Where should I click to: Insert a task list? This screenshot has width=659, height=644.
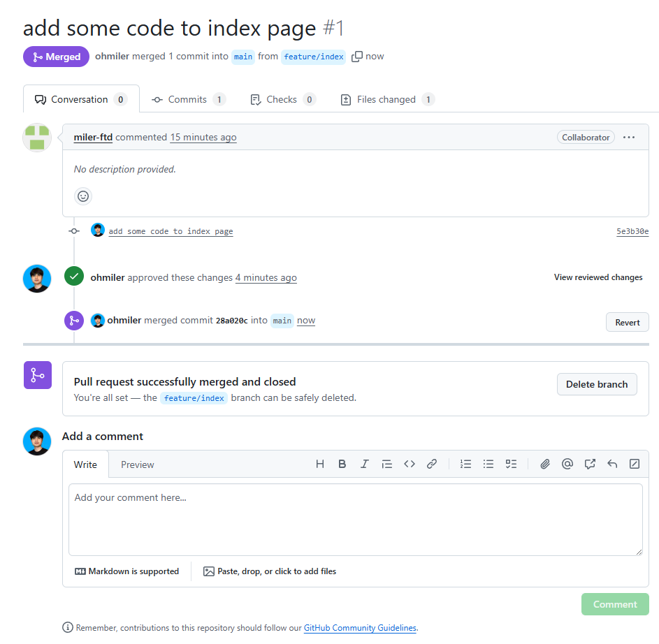pos(511,464)
